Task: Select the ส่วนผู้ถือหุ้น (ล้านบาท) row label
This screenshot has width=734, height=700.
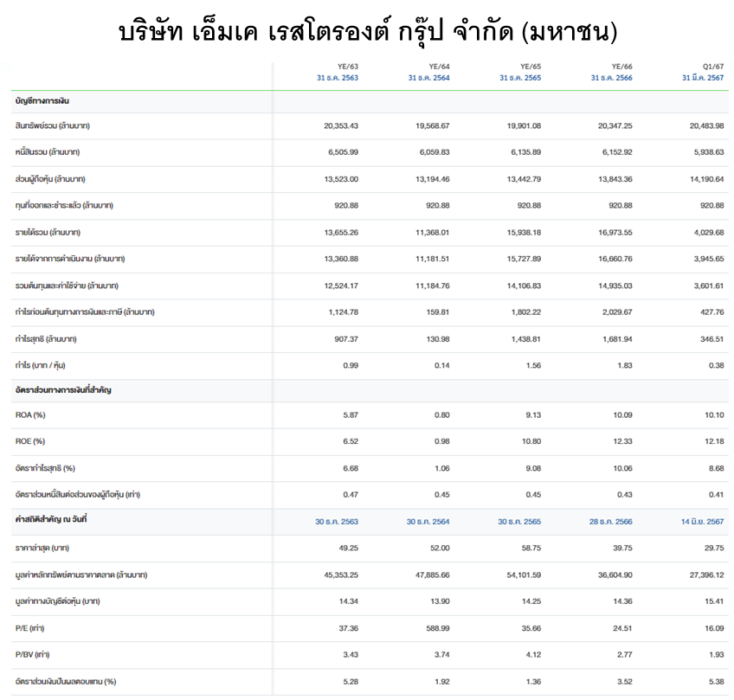Action: [x=50, y=179]
